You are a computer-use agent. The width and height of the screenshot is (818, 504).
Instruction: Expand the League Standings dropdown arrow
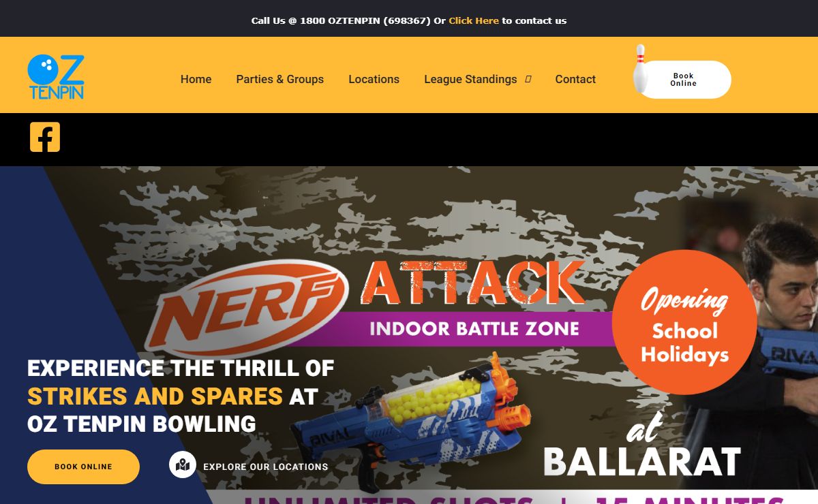[528, 79]
